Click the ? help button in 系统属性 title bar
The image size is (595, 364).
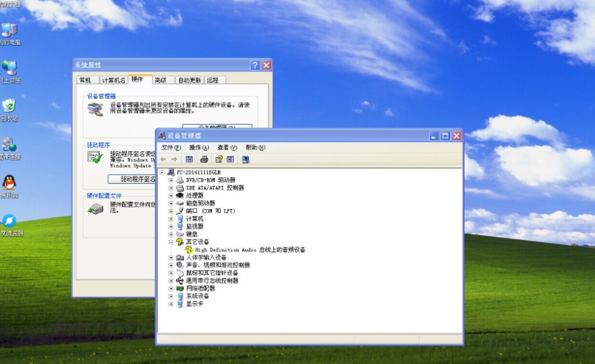[x=255, y=65]
